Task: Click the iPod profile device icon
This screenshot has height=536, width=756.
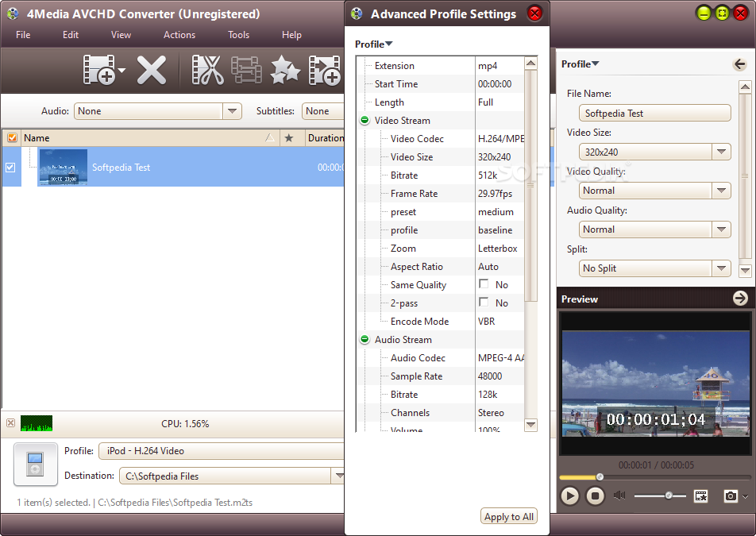Action: point(35,464)
